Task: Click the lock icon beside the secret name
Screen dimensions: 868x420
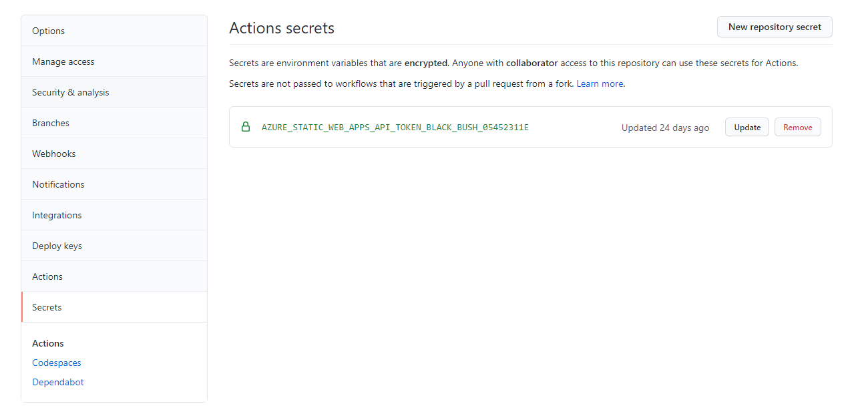Action: (246, 127)
